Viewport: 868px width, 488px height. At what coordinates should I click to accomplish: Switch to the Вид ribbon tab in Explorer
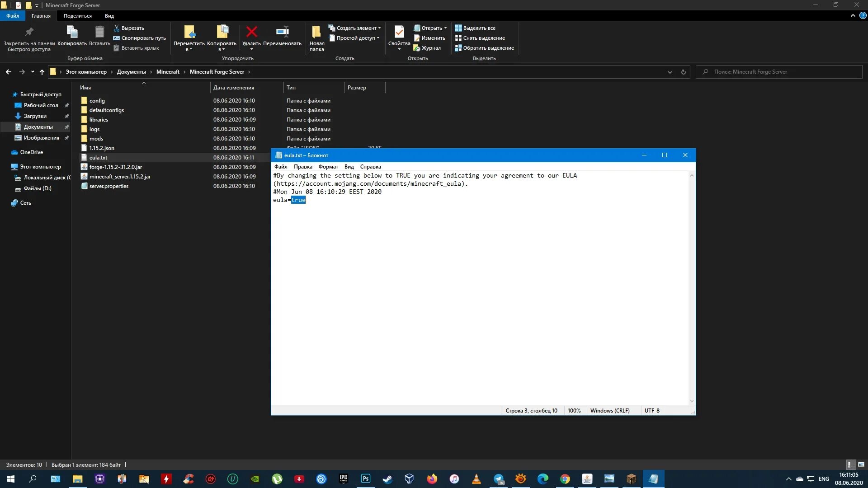click(x=109, y=16)
